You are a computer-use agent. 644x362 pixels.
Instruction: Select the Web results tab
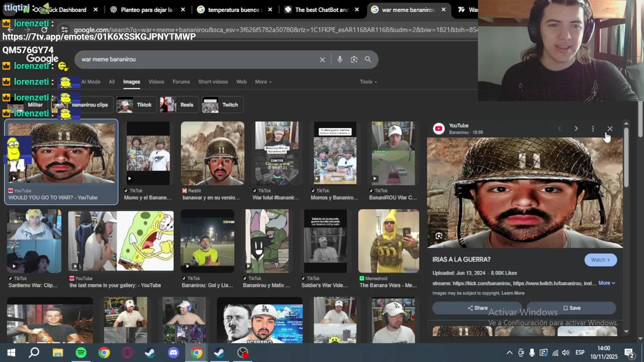pos(242,82)
